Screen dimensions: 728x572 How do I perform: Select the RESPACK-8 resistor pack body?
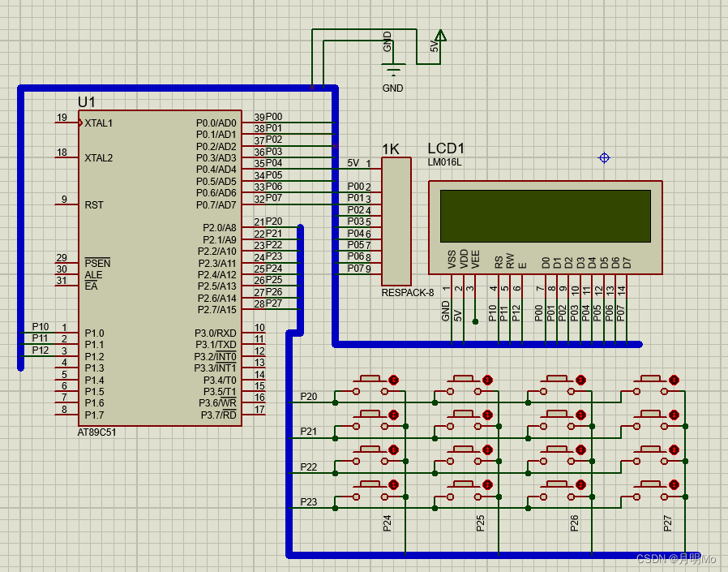[396, 221]
